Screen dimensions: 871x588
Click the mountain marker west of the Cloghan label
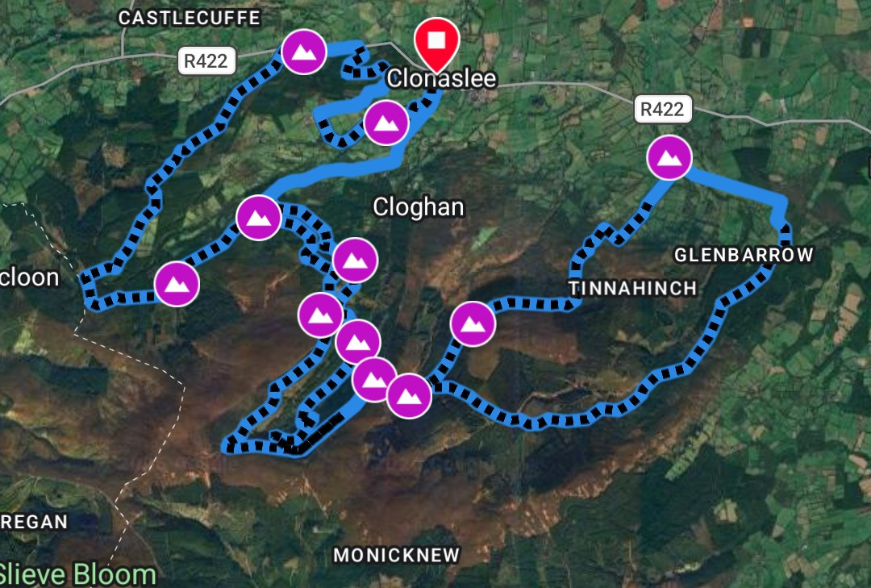pos(258,217)
